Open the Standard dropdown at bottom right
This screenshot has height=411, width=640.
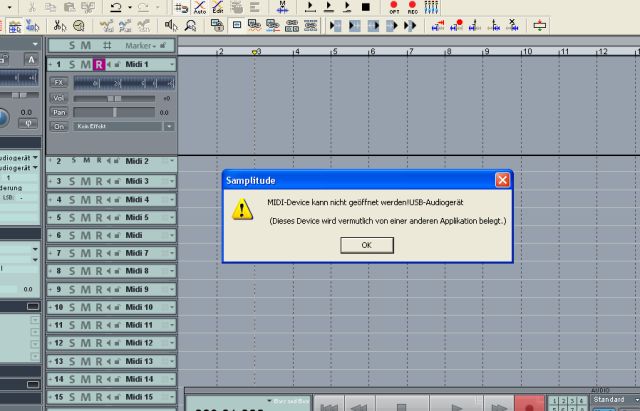coord(636,400)
